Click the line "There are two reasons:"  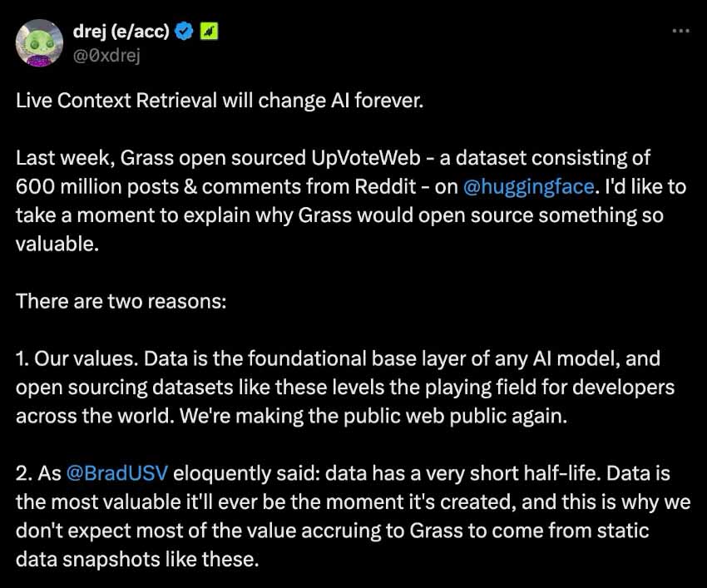121,300
